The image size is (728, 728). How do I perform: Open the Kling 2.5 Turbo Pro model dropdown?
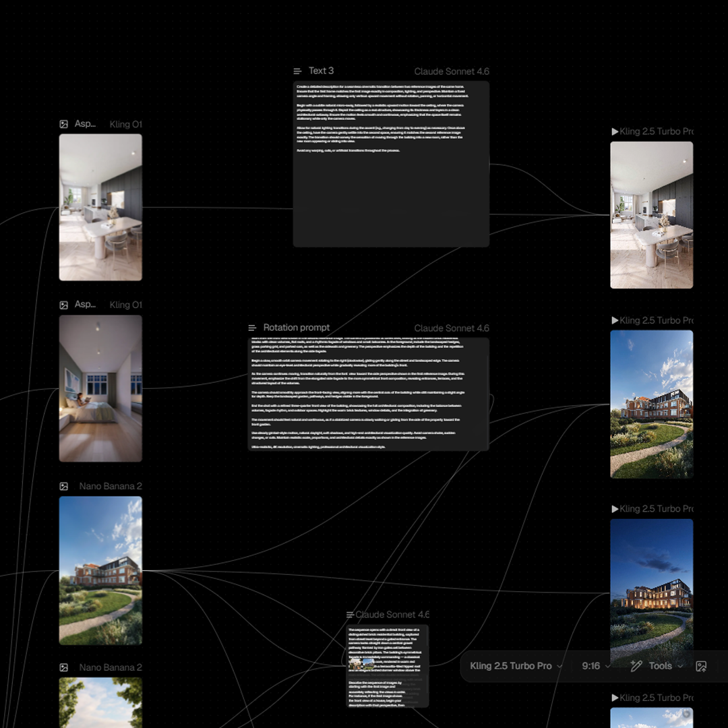pos(516,666)
